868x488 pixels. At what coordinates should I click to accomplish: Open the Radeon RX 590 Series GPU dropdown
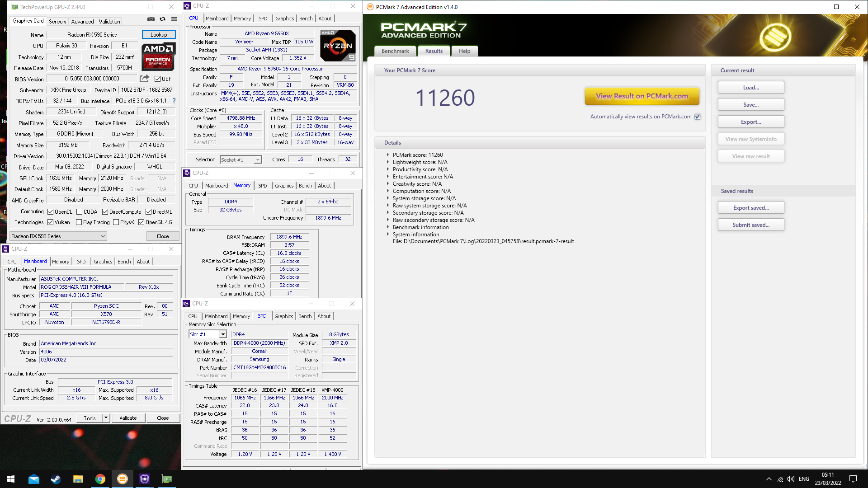58,236
